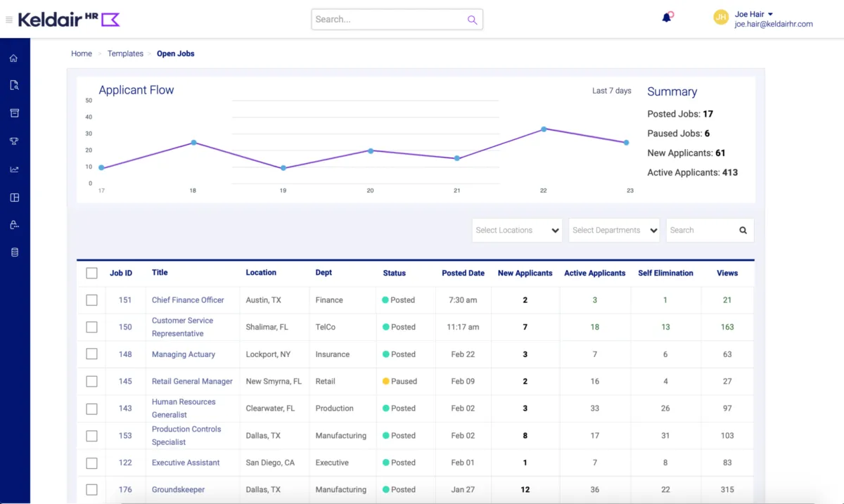Image resolution: width=844 pixels, height=504 pixels.
Task: Click the home icon in the sidebar
Action: 14,58
